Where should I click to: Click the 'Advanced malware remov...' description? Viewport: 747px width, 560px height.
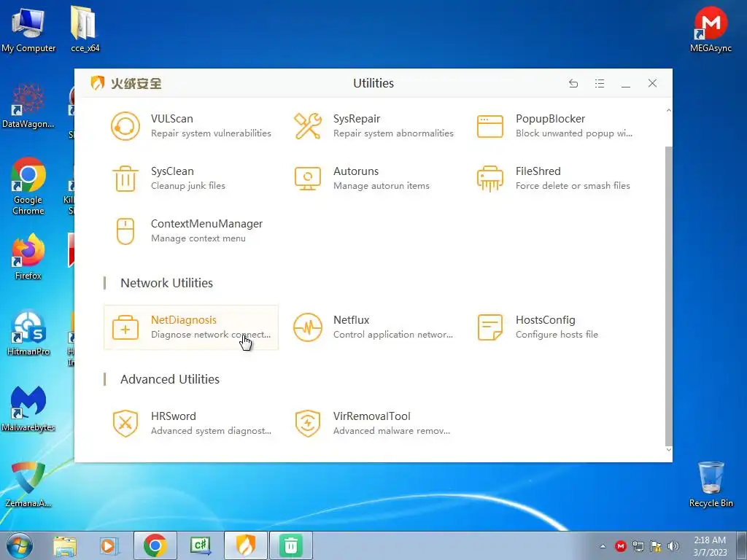392,431
